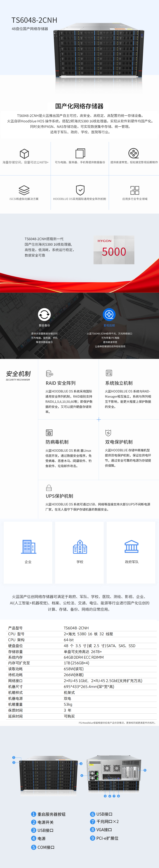Click the stacked layers icon above iSCSI
The image size is (159, 868).
[x=24, y=190]
